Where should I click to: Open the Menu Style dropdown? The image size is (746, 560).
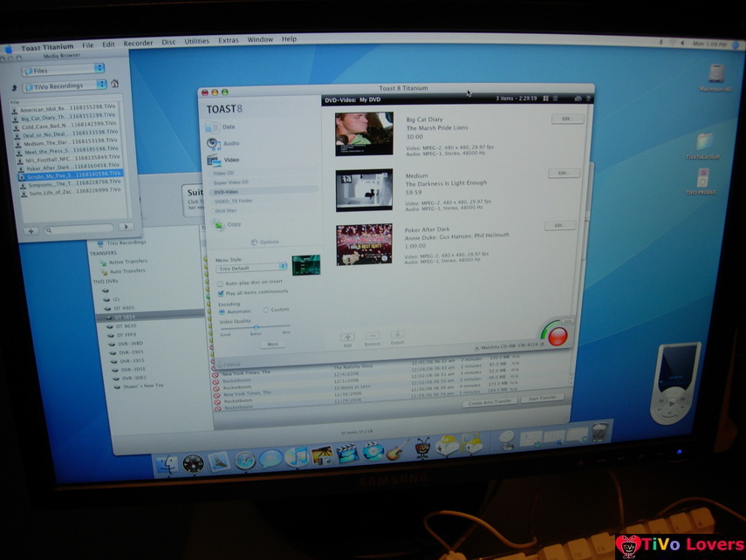click(x=251, y=268)
